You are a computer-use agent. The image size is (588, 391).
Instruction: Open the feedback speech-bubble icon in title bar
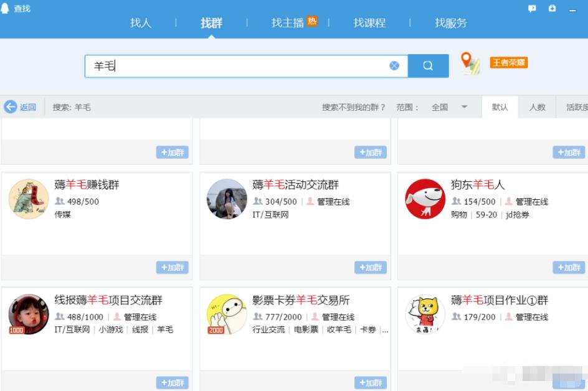click(x=531, y=9)
